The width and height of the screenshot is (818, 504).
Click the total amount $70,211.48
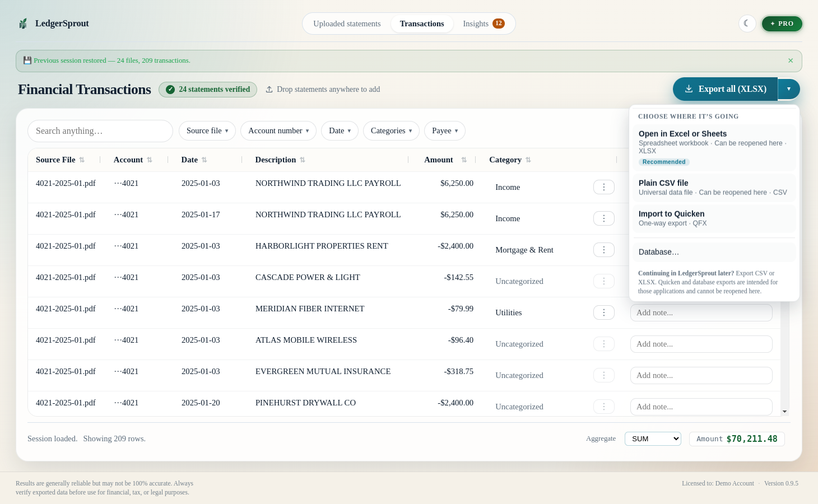[x=751, y=439]
